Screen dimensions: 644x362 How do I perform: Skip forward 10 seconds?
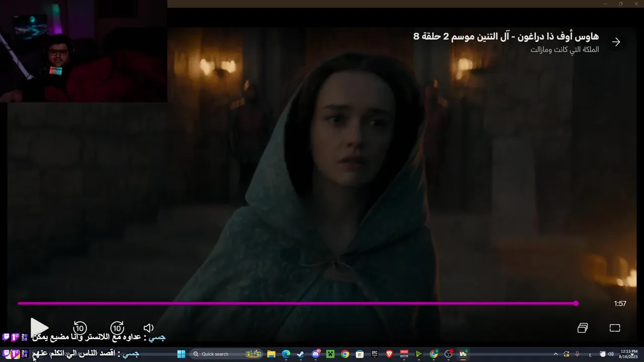point(117,328)
